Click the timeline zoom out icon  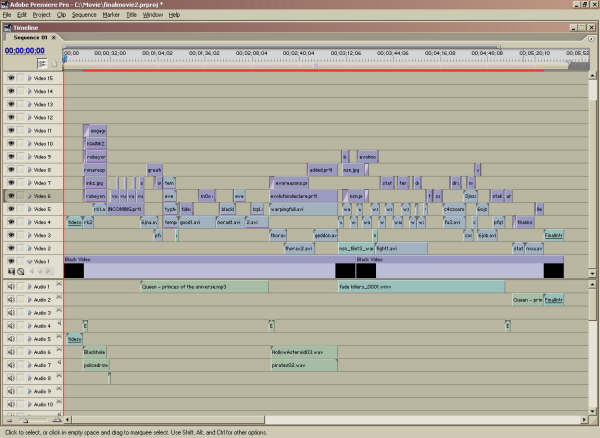10,420
